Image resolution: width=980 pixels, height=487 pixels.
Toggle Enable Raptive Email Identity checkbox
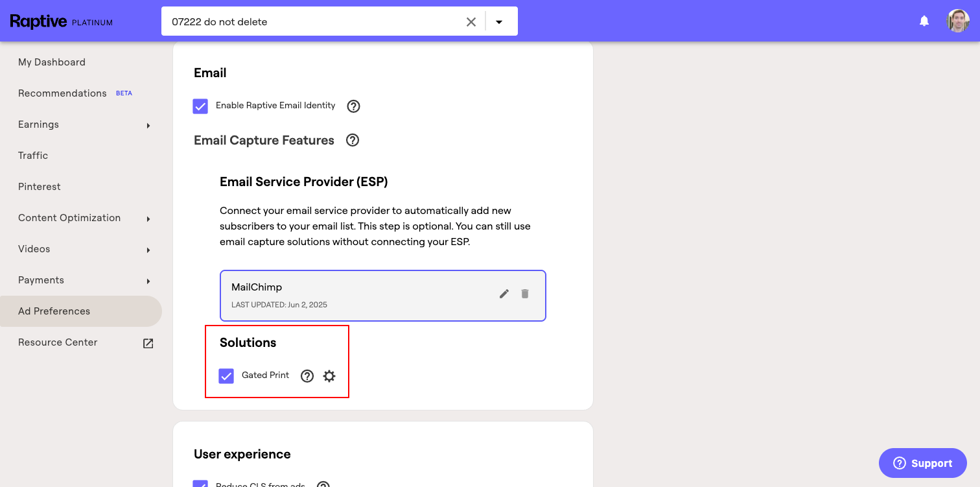200,106
